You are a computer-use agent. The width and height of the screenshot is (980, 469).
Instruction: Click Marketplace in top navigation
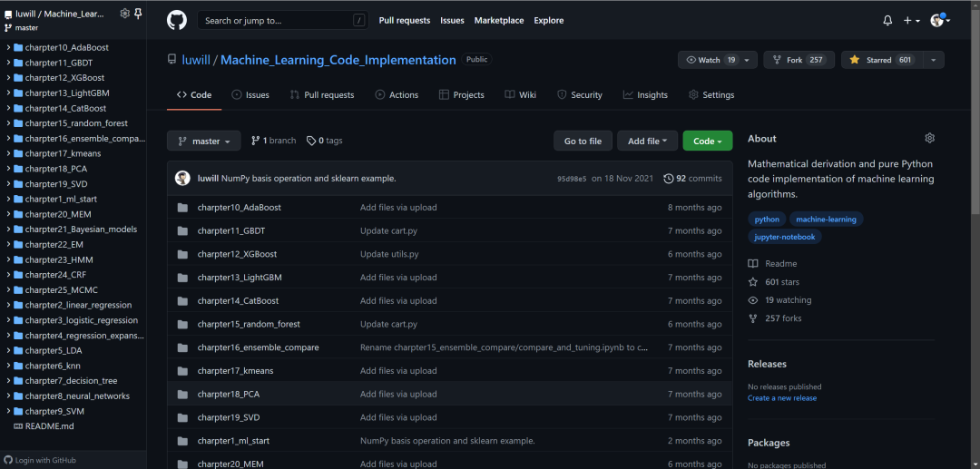click(x=499, y=21)
